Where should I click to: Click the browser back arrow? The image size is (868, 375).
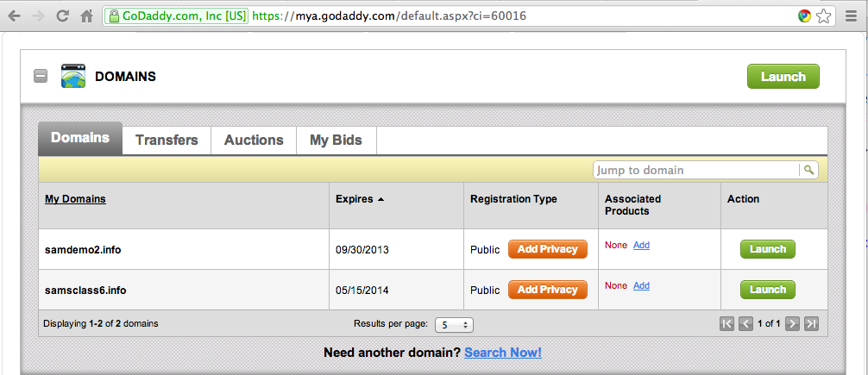coord(15,16)
